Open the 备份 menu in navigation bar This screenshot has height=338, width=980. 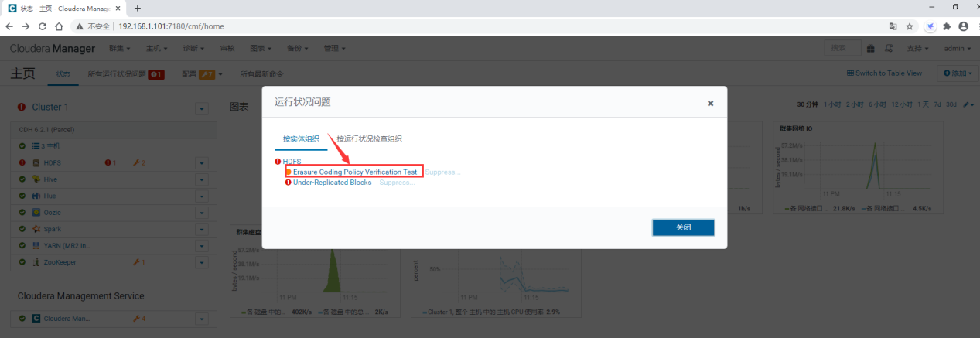[299, 48]
